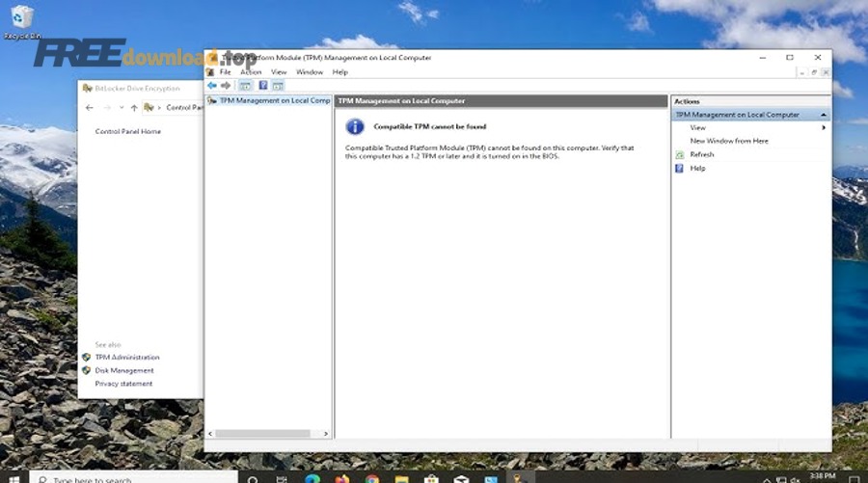The height and width of the screenshot is (483, 868).
Task: Click Windows Start button
Action: pyautogui.click(x=14, y=478)
